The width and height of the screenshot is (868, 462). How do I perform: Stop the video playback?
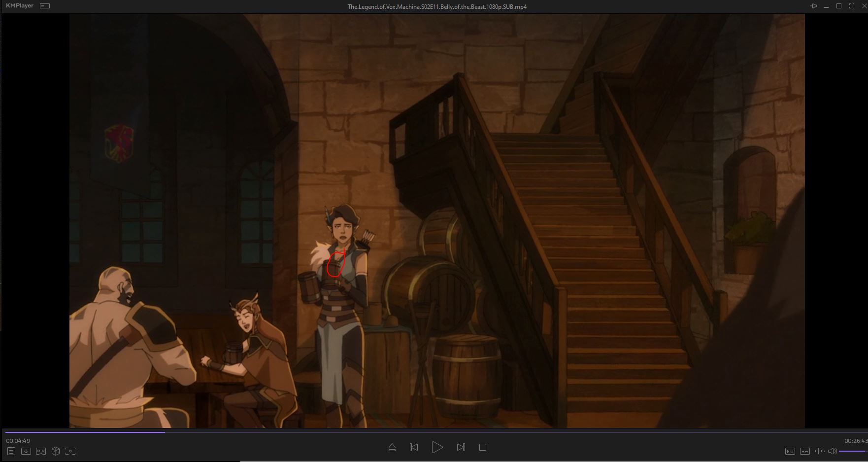coord(483,447)
